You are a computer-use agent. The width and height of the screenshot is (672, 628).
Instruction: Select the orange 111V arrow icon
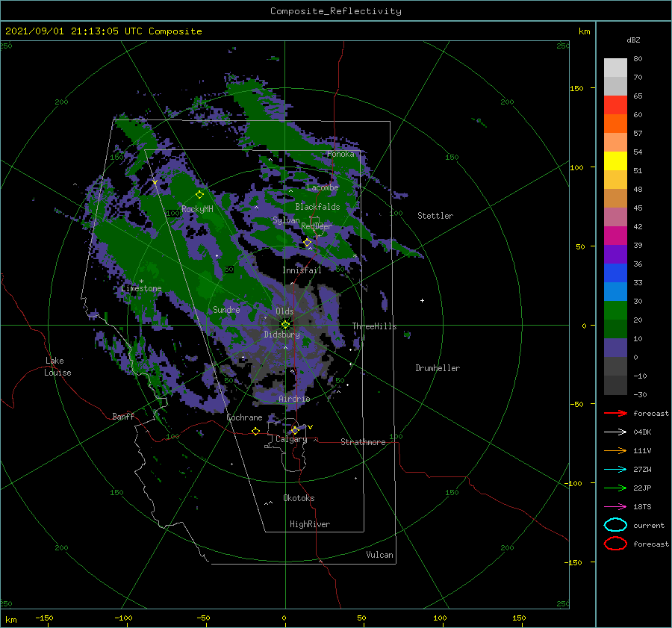[x=615, y=450]
